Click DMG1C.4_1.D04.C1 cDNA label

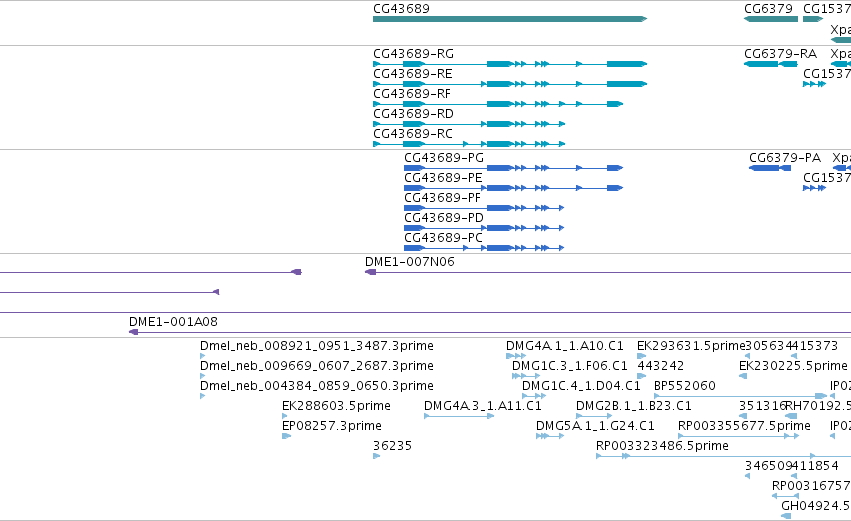coord(581,386)
